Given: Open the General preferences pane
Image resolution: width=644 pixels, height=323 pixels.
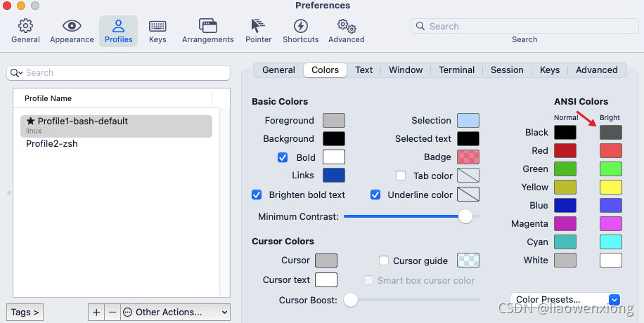Looking at the screenshot, I should pos(25,31).
